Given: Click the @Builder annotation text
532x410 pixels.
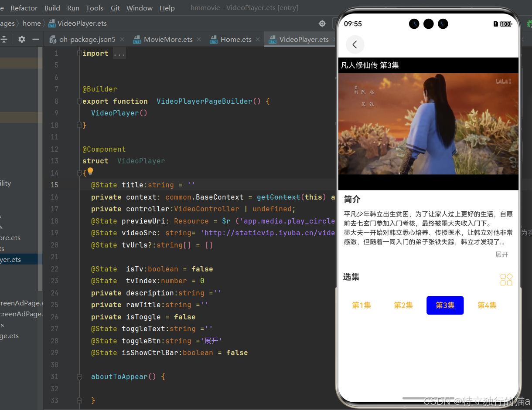Looking at the screenshot, I should click(100, 89).
